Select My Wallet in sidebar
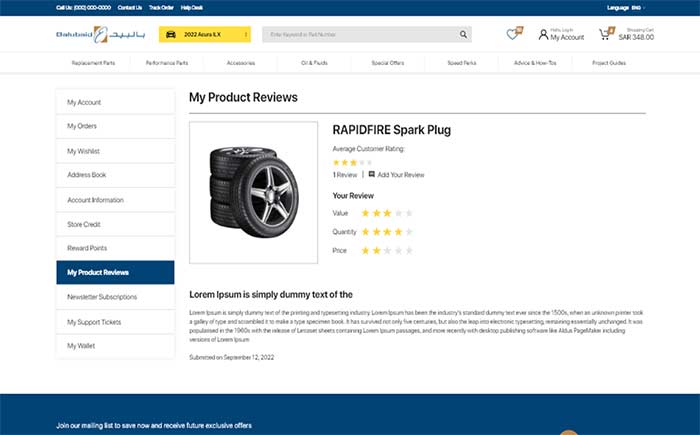 (x=115, y=346)
